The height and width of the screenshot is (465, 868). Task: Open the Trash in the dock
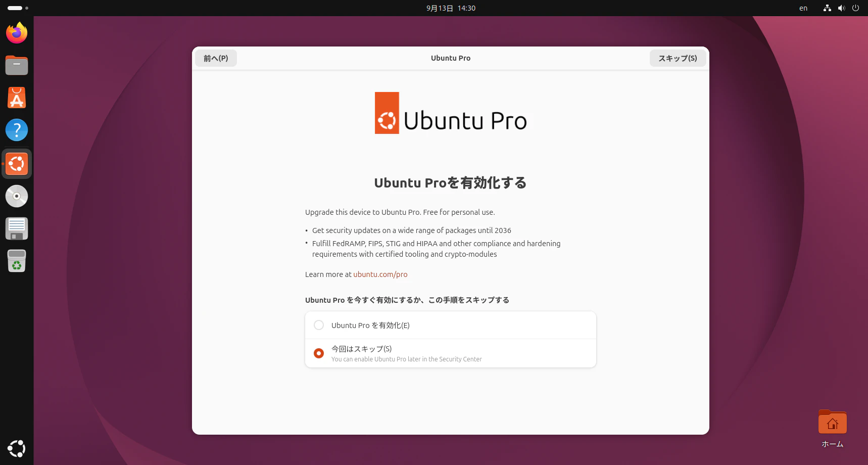click(17, 261)
